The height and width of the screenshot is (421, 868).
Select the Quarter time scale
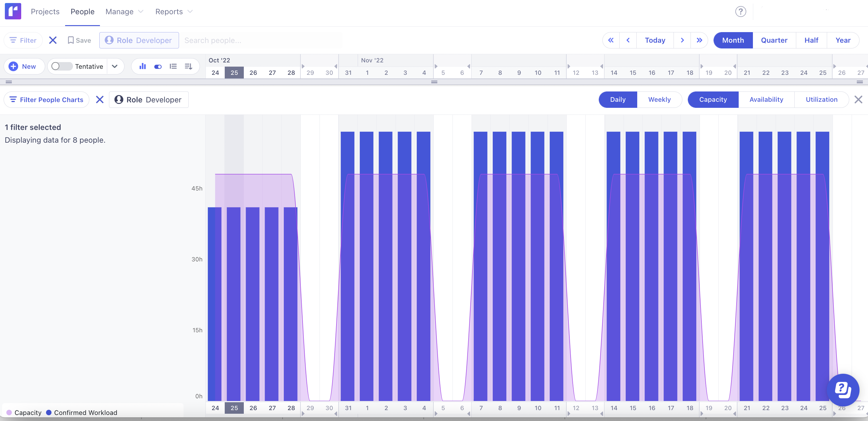click(774, 40)
